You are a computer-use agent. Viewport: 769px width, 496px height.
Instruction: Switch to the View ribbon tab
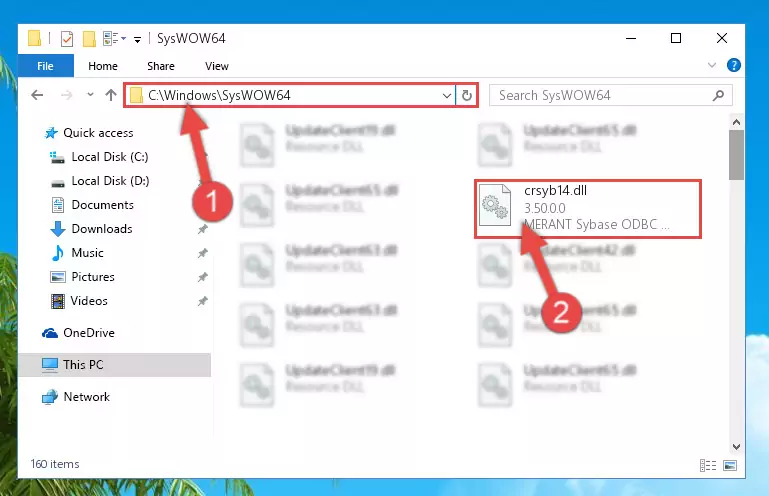point(217,66)
